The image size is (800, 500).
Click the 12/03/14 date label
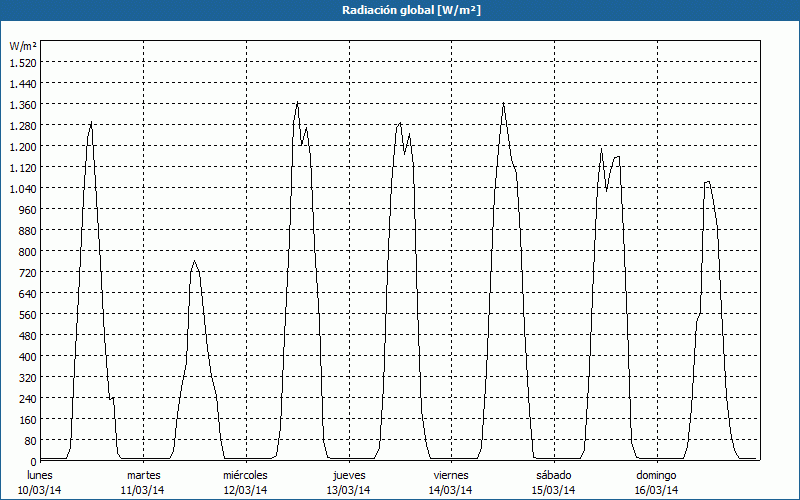pos(245,490)
